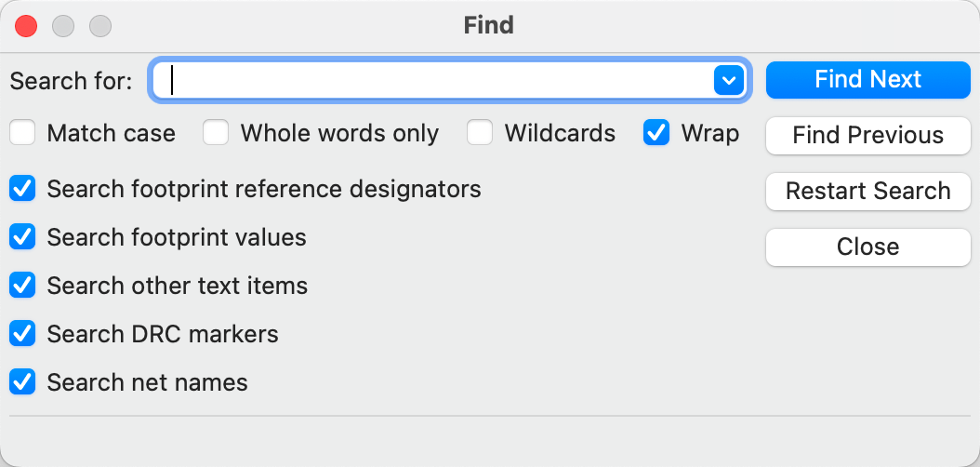Uncheck the Wrap option
Viewport: 980px width, 467px height.
point(656,134)
